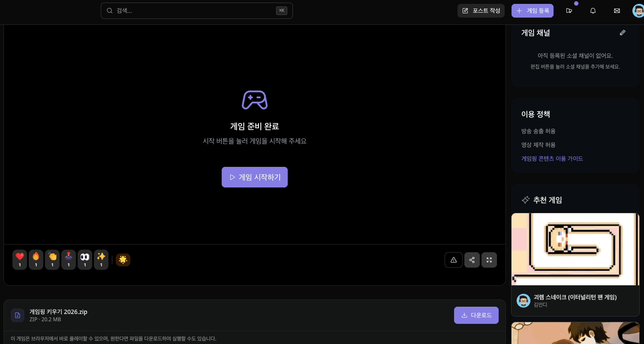The image size is (644, 344).
Task: Toggle the joystick reaction
Action: coord(69,260)
